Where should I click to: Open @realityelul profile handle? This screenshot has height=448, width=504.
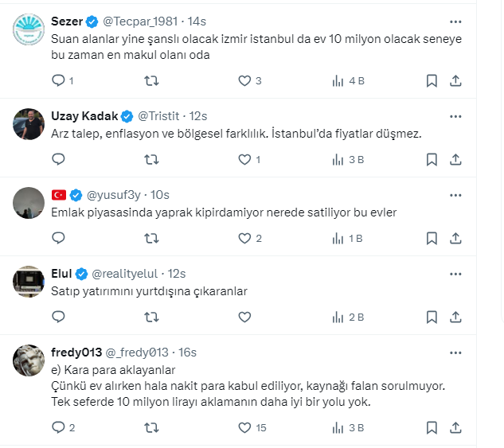click(x=127, y=274)
